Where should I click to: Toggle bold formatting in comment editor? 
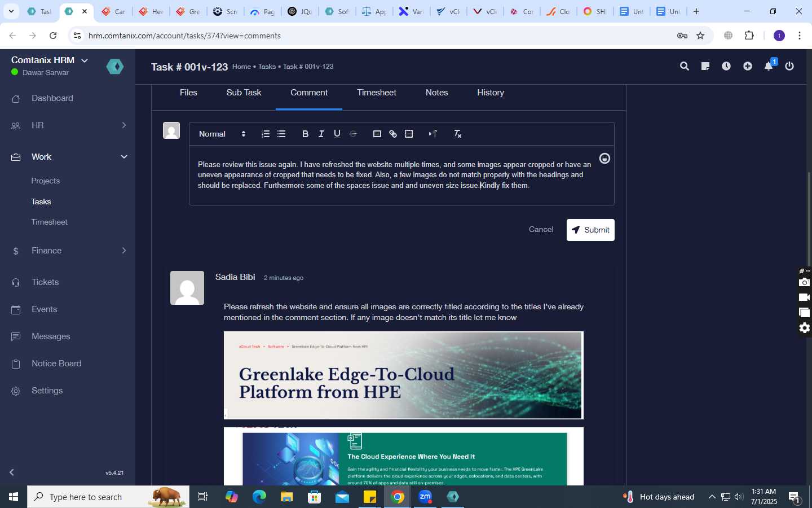coord(305,134)
